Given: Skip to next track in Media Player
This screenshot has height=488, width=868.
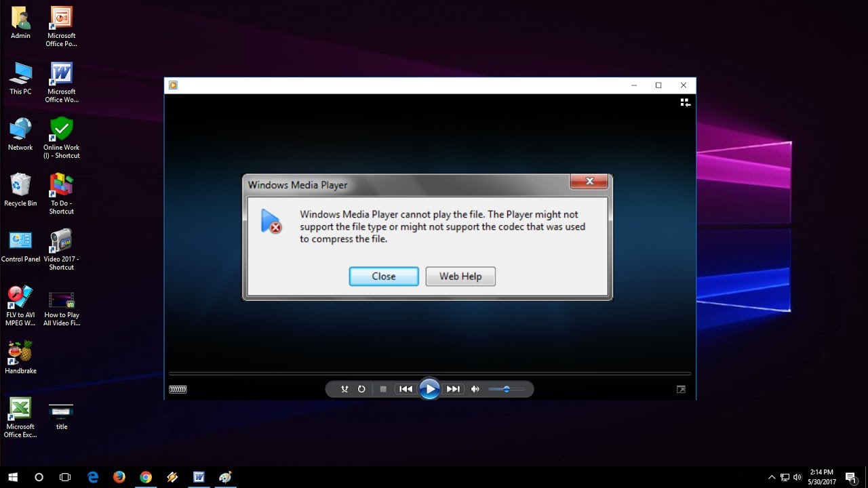Looking at the screenshot, I should click(453, 389).
